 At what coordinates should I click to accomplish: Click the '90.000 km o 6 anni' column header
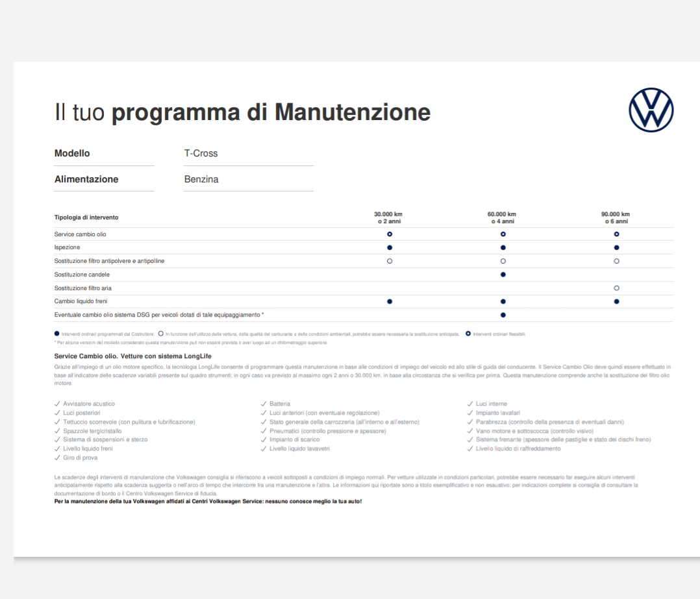tap(616, 217)
